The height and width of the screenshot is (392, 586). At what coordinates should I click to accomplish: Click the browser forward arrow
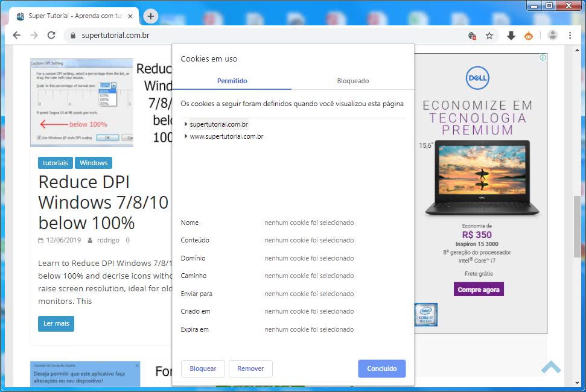pyautogui.click(x=34, y=36)
